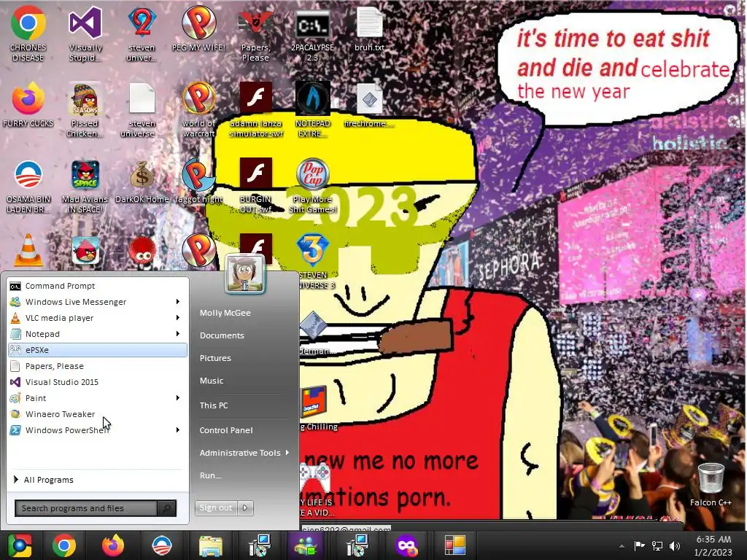Open Music from the Start menu
The height and width of the screenshot is (560, 747).
(x=212, y=381)
